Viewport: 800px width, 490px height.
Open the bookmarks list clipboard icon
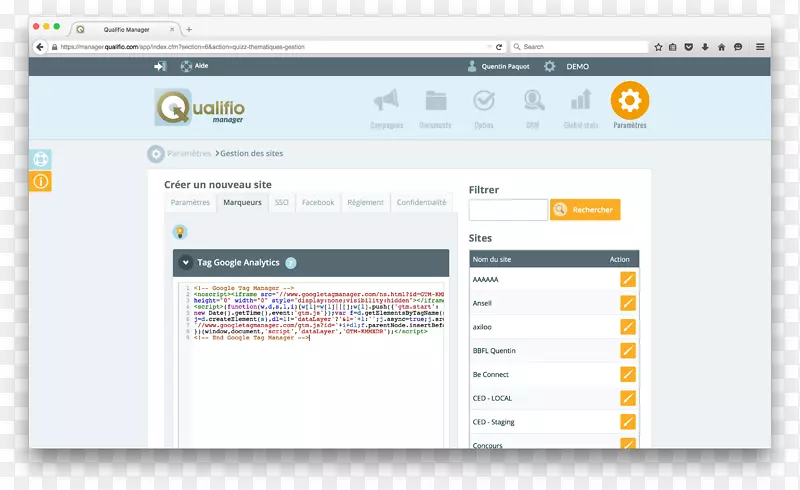pyautogui.click(x=672, y=47)
